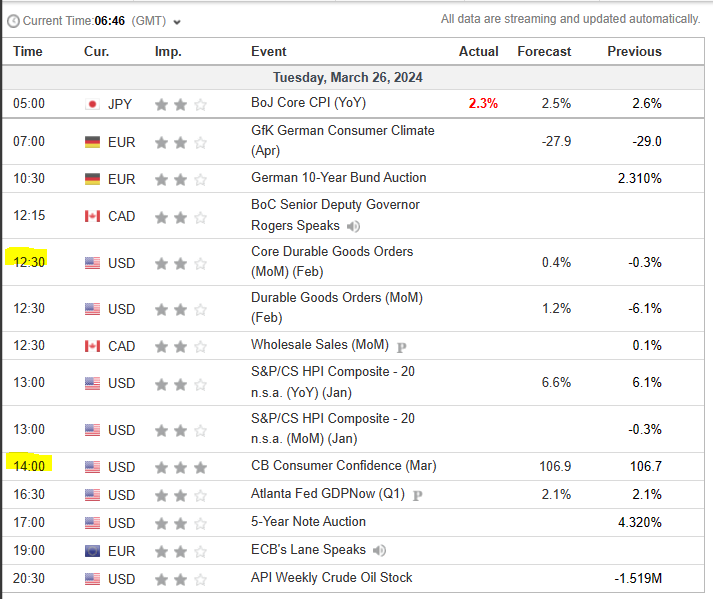Click the Japan flag icon for JPY

click(x=93, y=103)
